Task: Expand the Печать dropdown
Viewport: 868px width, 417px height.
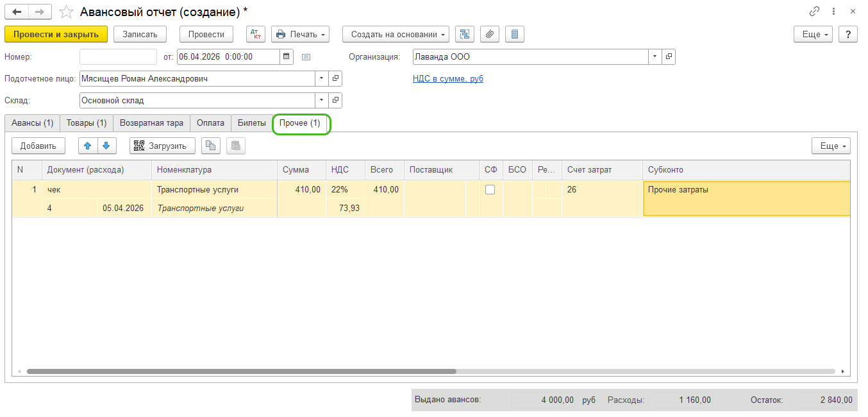Action: pos(301,34)
